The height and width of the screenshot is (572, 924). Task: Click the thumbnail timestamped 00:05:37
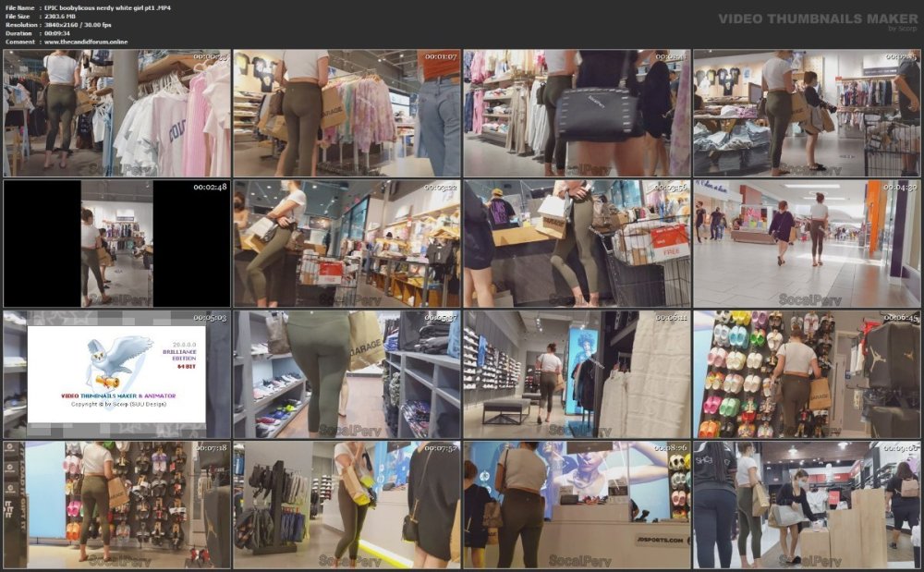coord(346,374)
